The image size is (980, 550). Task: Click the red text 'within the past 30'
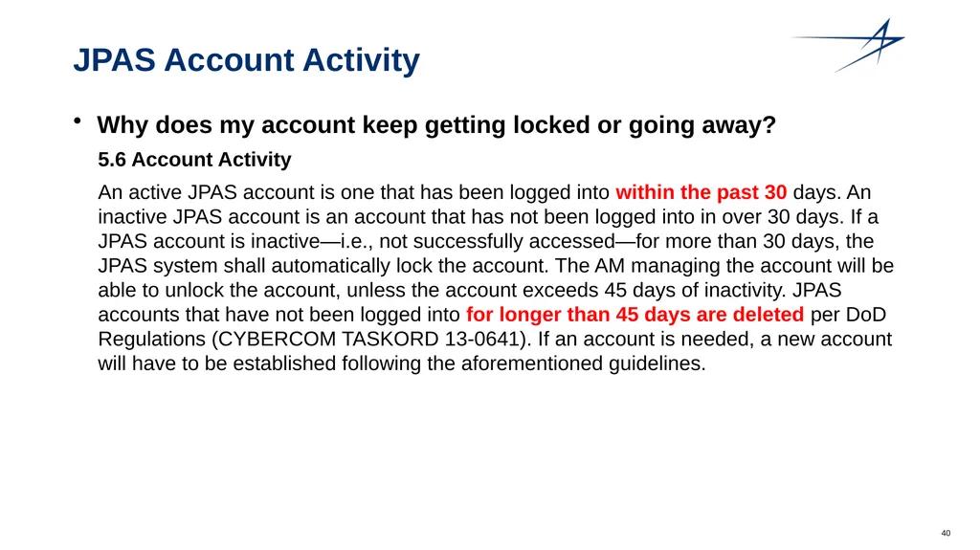tap(701, 192)
